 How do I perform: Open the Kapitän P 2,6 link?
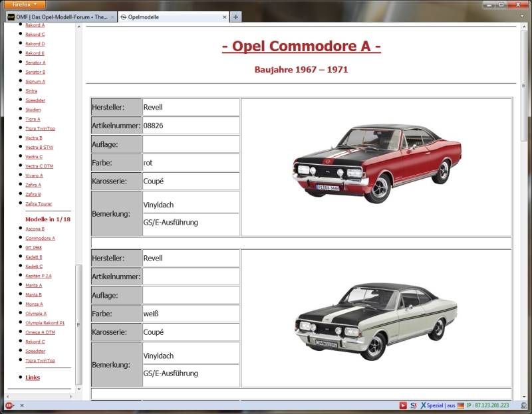(39, 275)
